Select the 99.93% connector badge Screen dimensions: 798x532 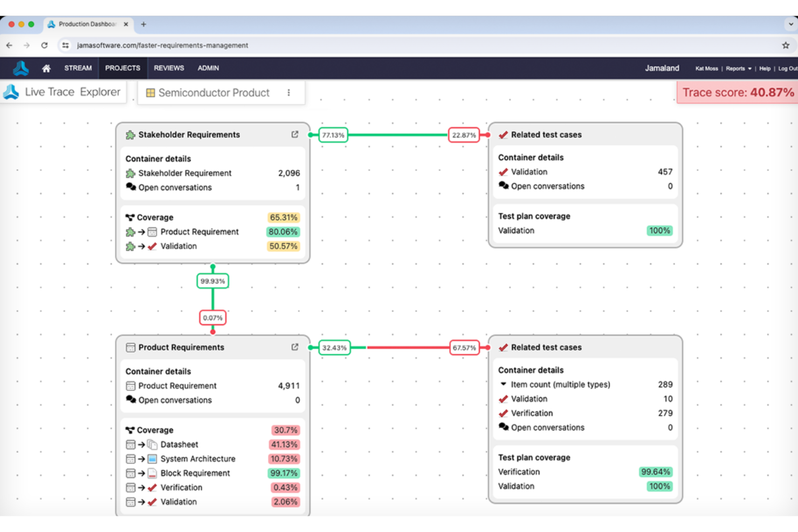click(x=212, y=281)
